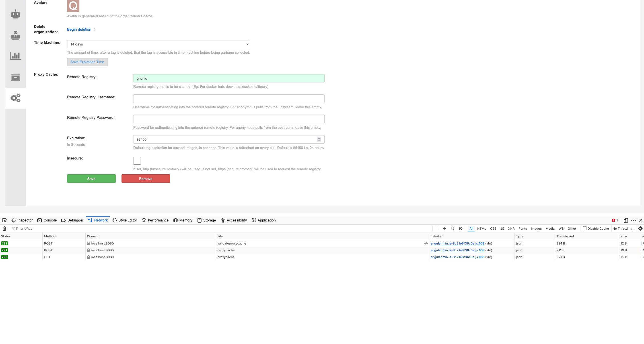The height and width of the screenshot is (344, 644).
Task: Open the applications sidebar window icon
Action: click(15, 77)
